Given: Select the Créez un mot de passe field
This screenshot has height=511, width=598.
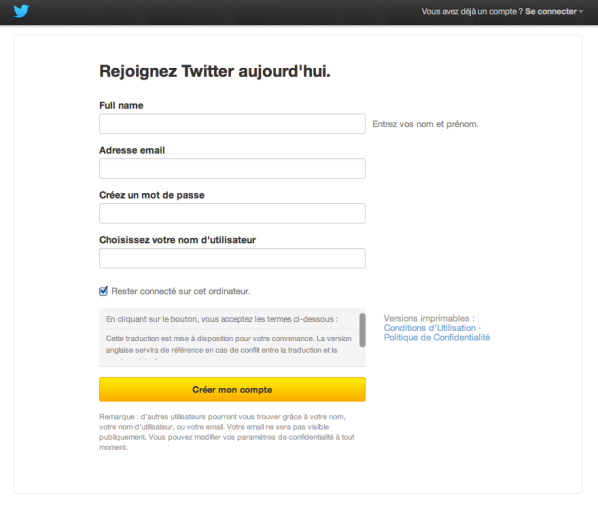Looking at the screenshot, I should [232, 214].
